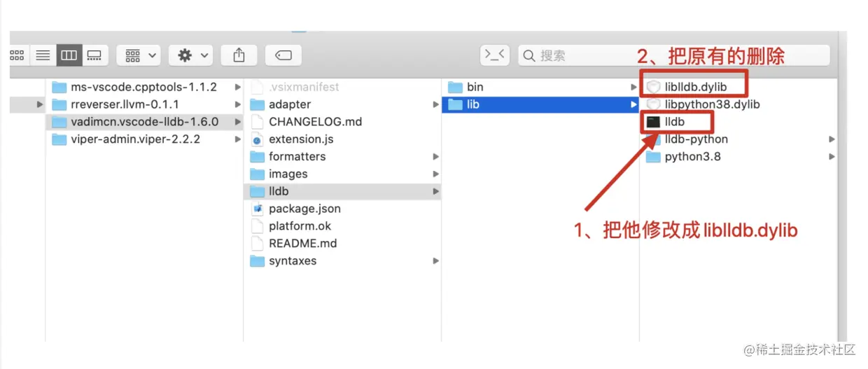Select the lldb folder in second column
Screen dimensions: 868x369
[343, 191]
